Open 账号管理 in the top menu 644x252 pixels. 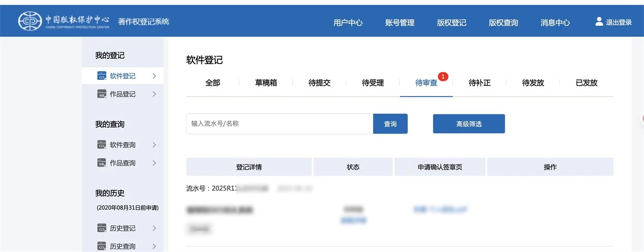point(400,23)
